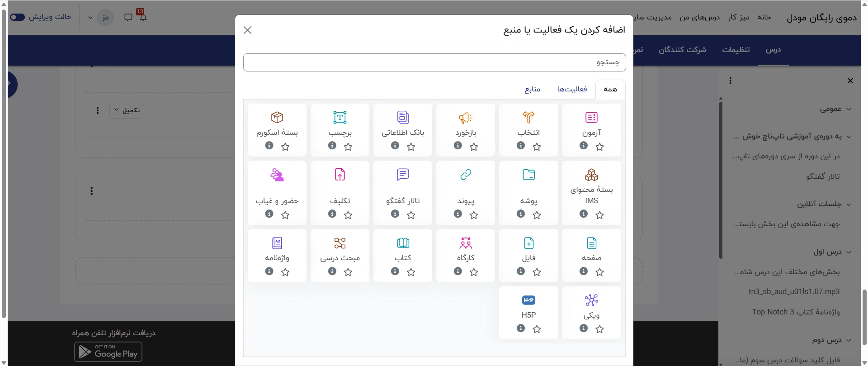
Task: Star the H5P activity as favorite
Action: point(537,329)
